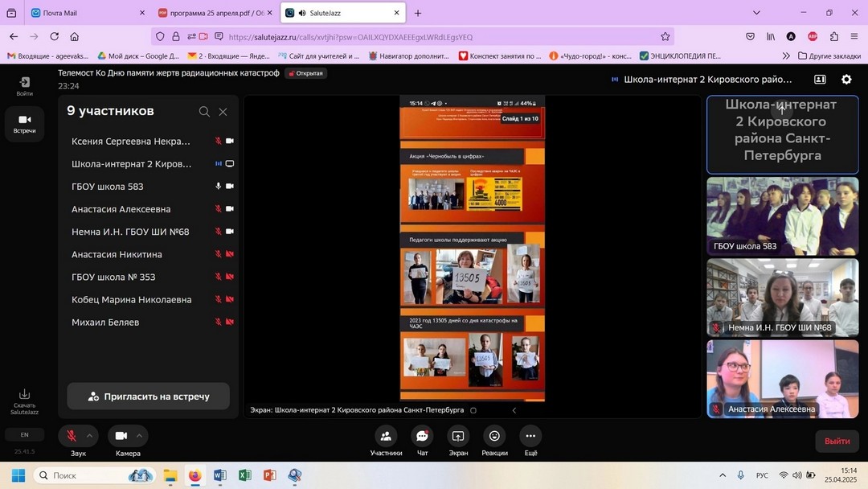Toggle the Камера camera button
The width and height of the screenshot is (868, 489).
pos(121,436)
